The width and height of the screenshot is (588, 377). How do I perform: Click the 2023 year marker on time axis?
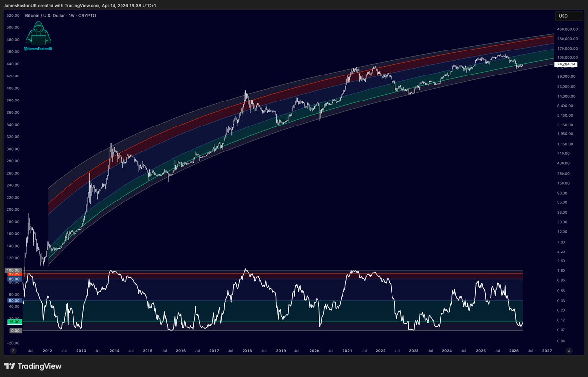[x=414, y=351]
